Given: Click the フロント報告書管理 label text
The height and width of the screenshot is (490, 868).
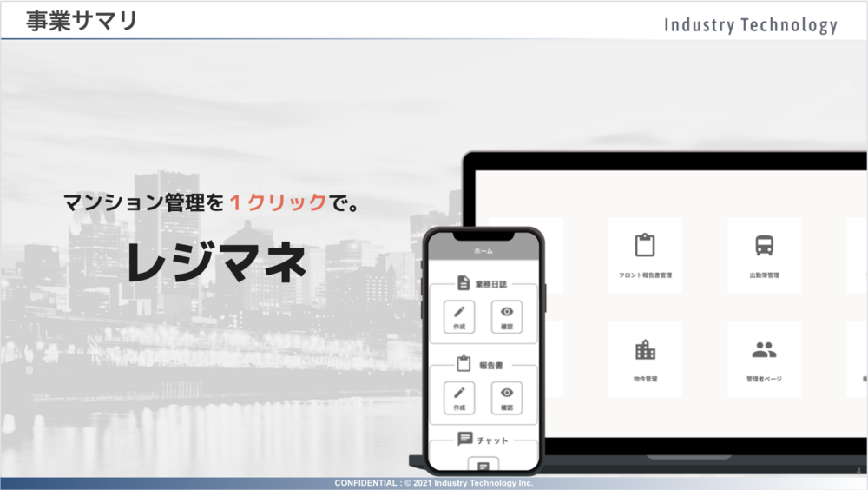Looking at the screenshot, I should coord(645,275).
